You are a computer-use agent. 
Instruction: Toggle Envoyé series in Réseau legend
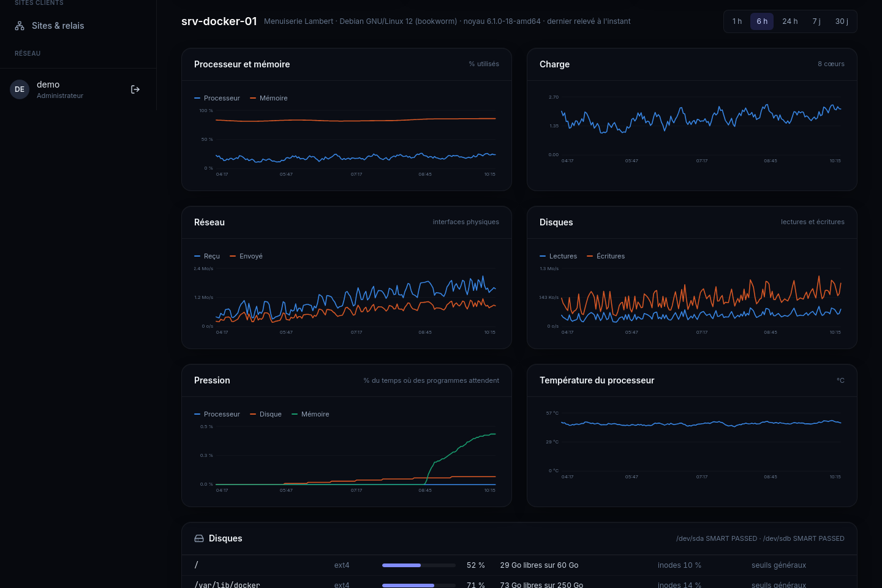point(246,256)
